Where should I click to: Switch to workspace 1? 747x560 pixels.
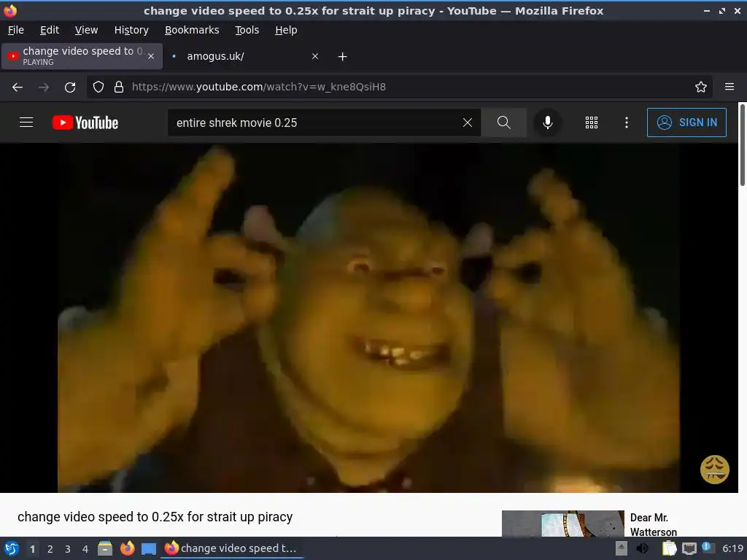click(32, 549)
